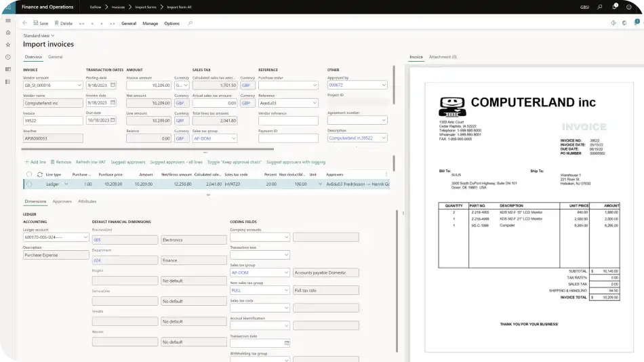Viewport: 644px width, 362px height.
Task: Expand the Standard view selector
Action: [x=39, y=36]
